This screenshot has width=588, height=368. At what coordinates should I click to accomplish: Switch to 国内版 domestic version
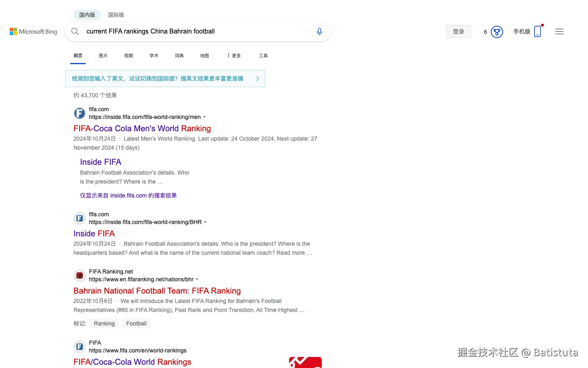click(87, 15)
